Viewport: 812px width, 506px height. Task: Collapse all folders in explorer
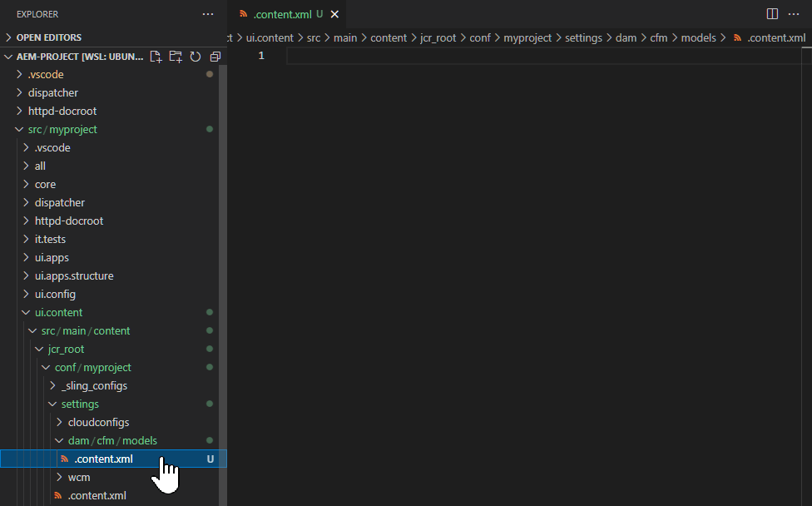[x=215, y=57]
